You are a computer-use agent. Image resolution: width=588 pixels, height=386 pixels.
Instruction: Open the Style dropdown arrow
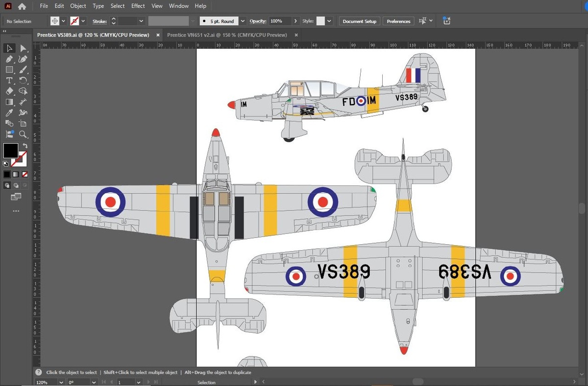pyautogui.click(x=329, y=21)
